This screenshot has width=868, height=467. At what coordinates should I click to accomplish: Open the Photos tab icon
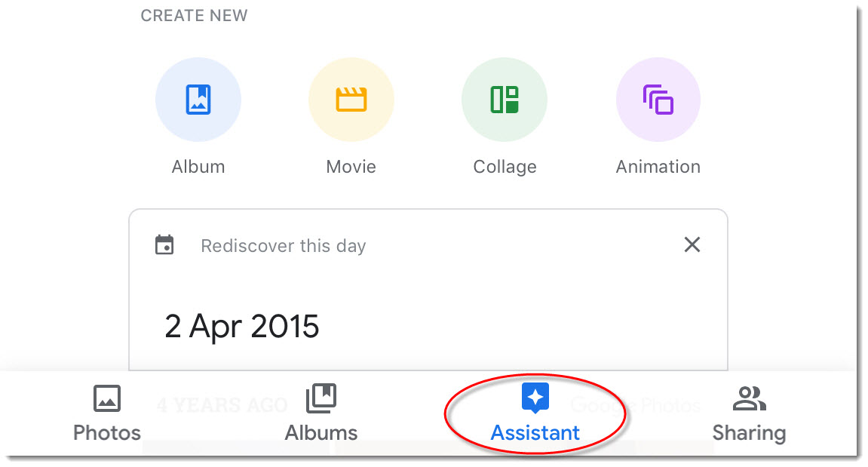pos(107,398)
